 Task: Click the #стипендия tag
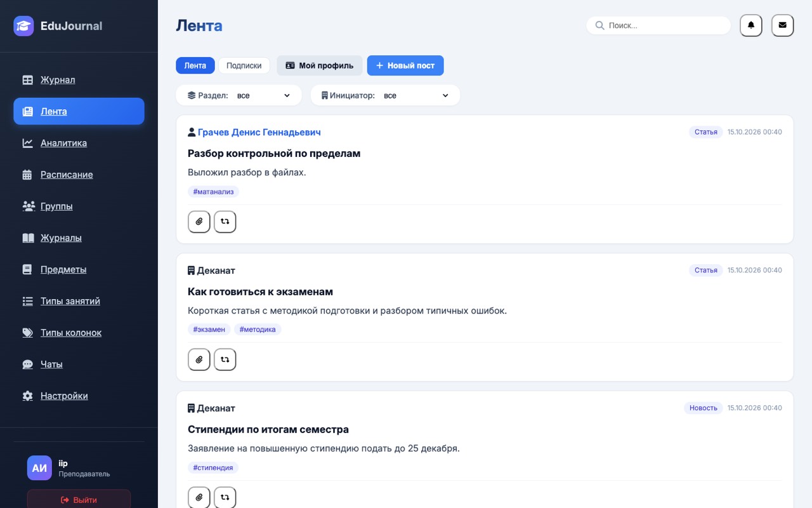pyautogui.click(x=213, y=467)
